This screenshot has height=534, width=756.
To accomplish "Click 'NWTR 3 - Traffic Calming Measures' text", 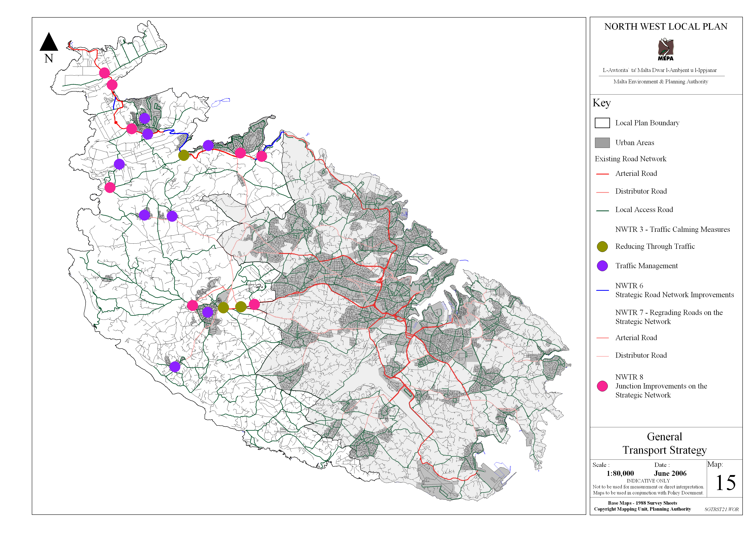I will pos(672,229).
